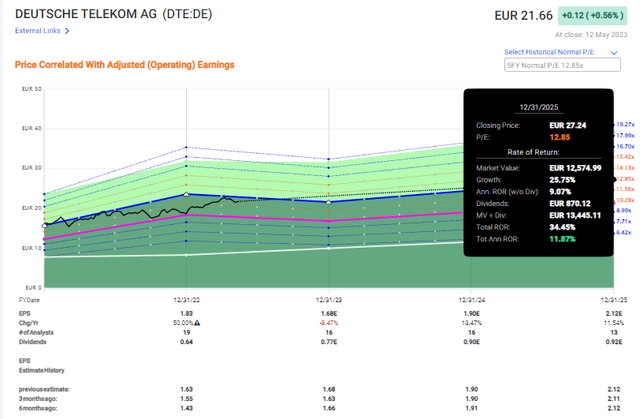Click the 5FY Normal P/E 12.85x field
The height and width of the screenshot is (419, 640).
click(x=562, y=65)
